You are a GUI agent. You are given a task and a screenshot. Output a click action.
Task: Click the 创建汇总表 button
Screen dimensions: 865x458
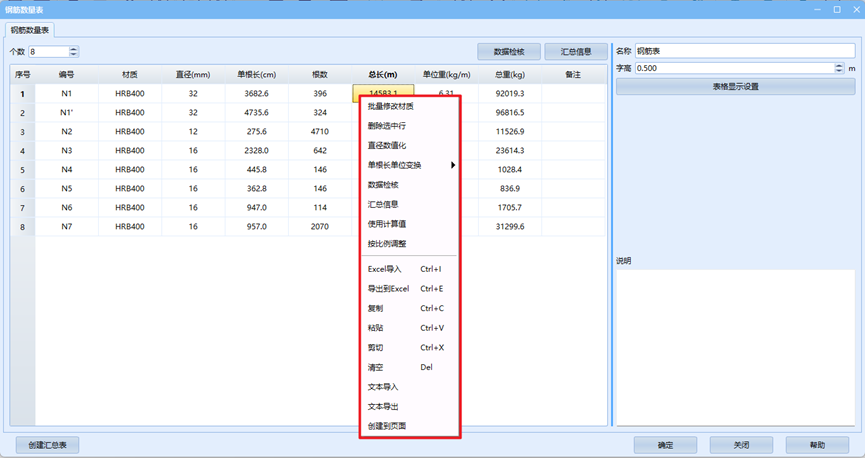point(47,445)
